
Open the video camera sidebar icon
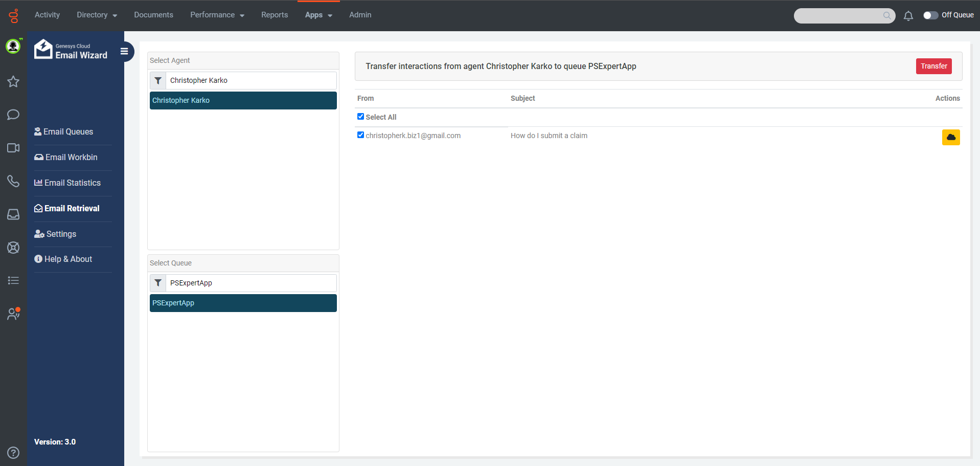tap(13, 148)
